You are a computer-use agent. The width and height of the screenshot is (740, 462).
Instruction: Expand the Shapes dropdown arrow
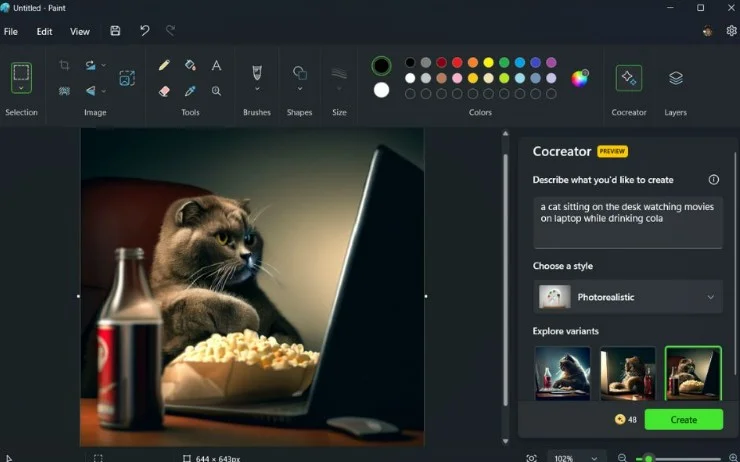click(x=300, y=89)
